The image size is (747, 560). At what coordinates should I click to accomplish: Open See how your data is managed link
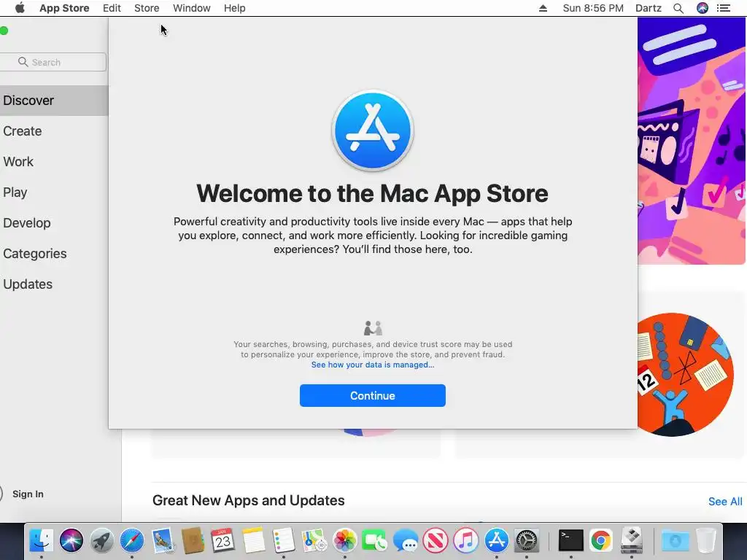(373, 365)
